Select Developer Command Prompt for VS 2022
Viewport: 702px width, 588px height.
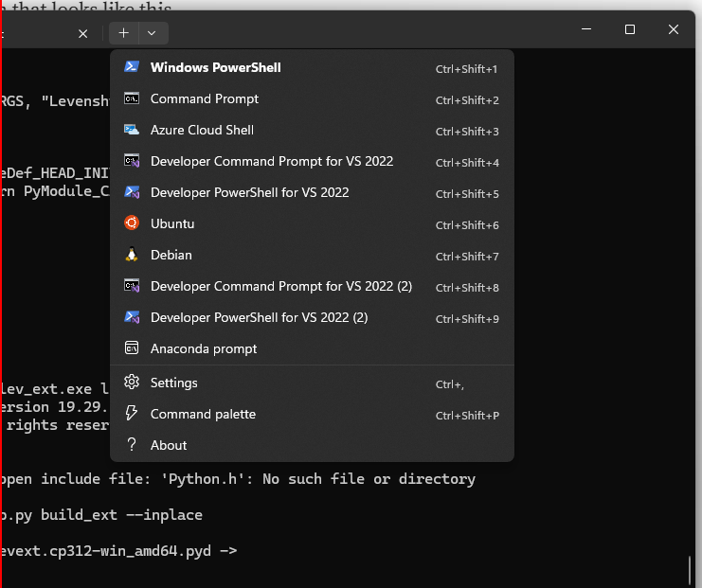pos(312,162)
